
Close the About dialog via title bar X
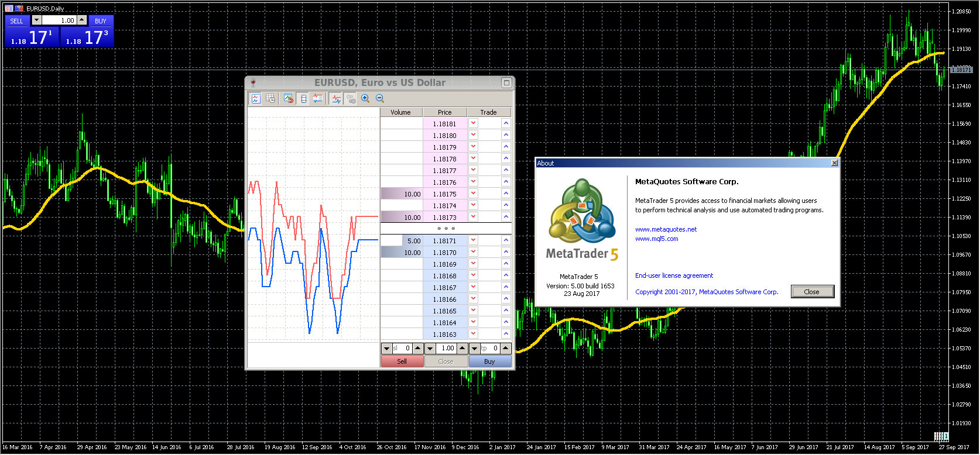834,163
